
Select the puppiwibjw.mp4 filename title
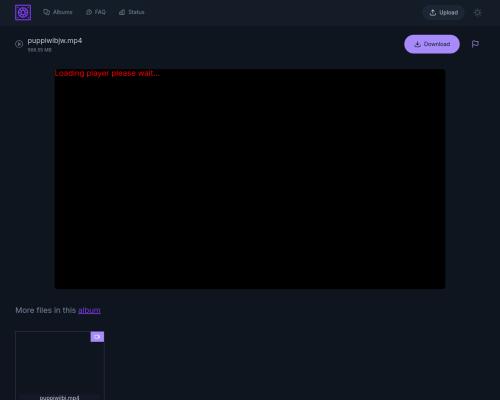[x=55, y=41]
